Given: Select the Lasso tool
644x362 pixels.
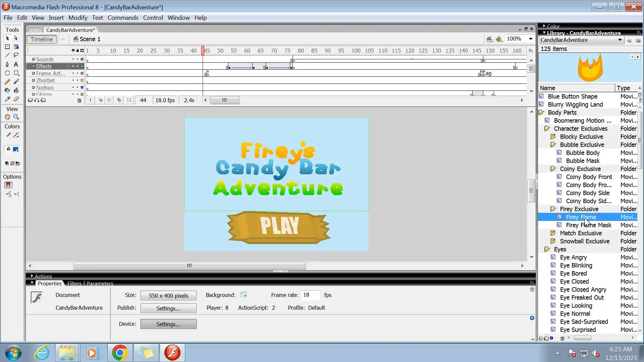Looking at the screenshot, I should pyautogui.click(x=16, y=55).
